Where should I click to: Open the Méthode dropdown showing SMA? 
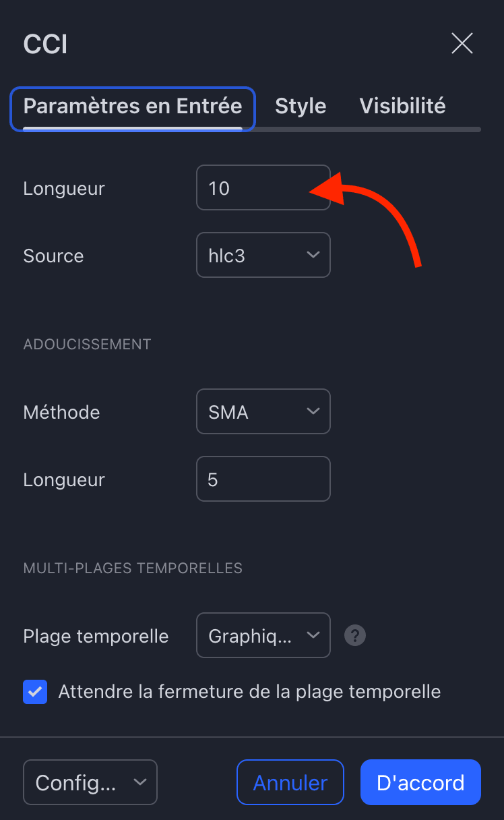point(263,411)
